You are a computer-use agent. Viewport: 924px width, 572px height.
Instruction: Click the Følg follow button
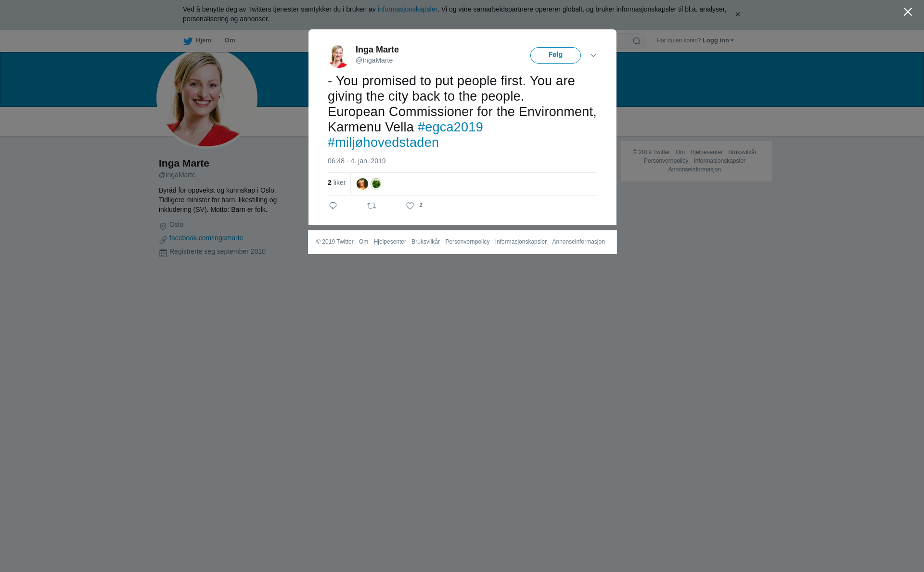[555, 55]
